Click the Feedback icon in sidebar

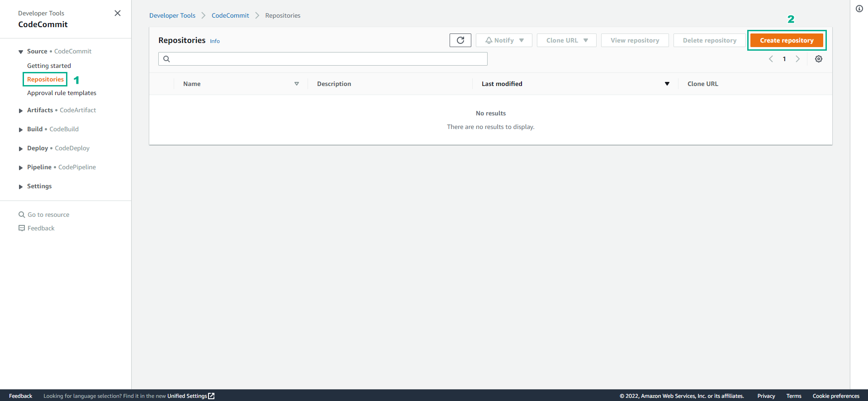(22, 228)
